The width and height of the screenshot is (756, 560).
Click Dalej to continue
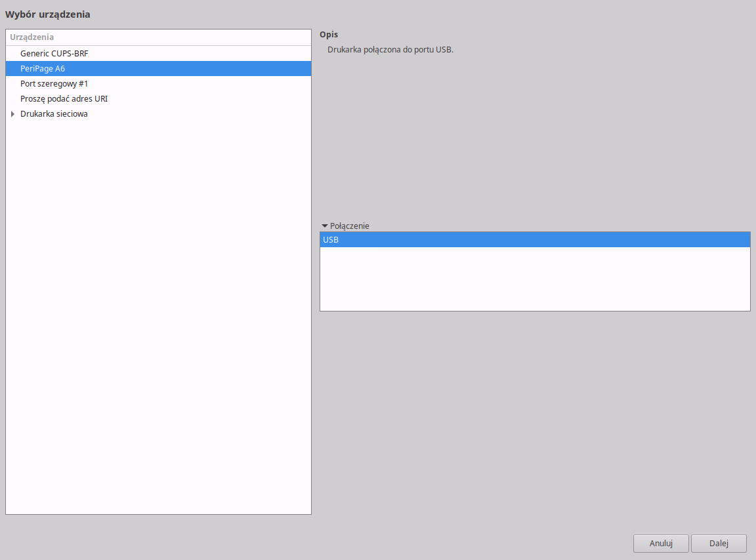[719, 543]
